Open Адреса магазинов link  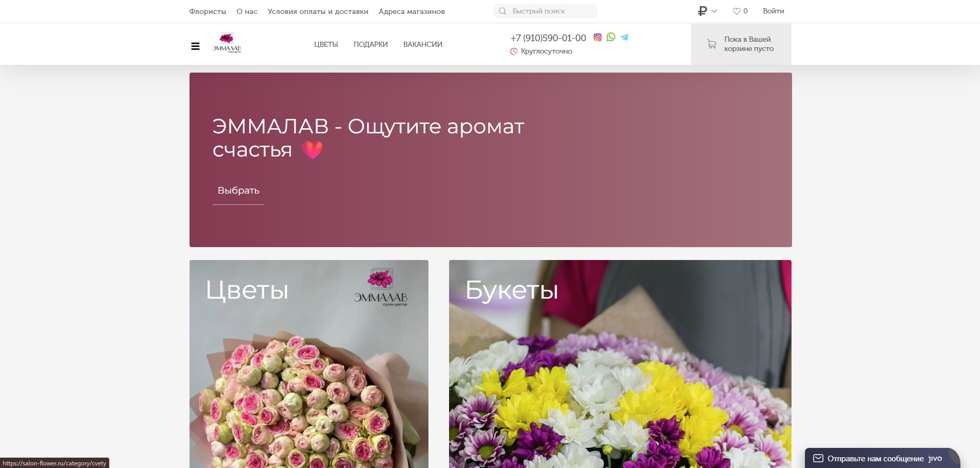(x=412, y=11)
